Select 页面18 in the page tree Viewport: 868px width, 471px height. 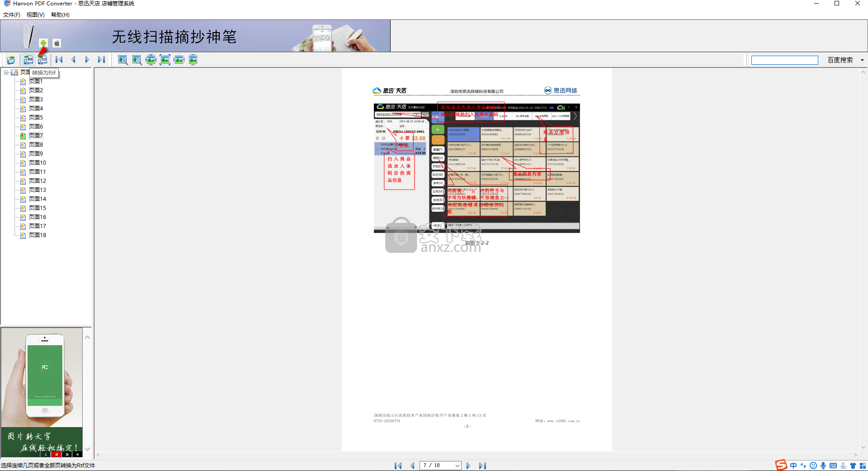[x=37, y=235]
